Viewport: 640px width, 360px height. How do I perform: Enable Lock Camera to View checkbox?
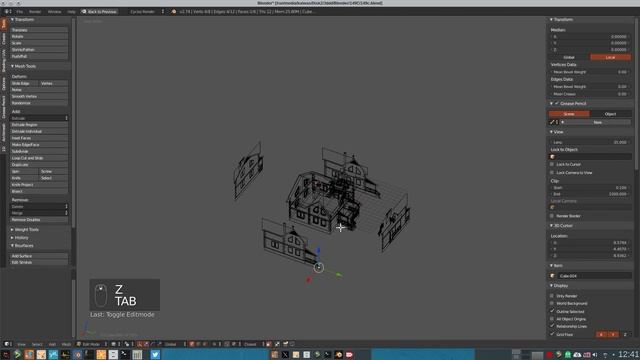552,173
